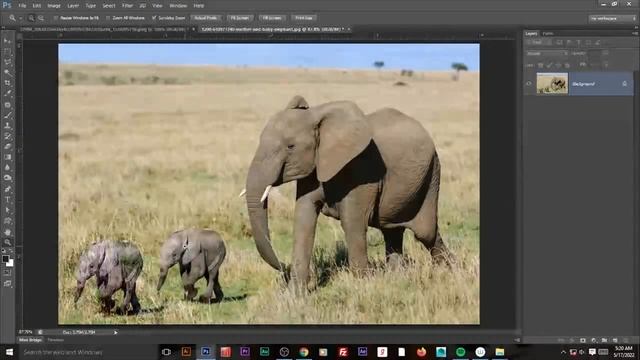Select the Eyedropper tool
This screenshot has height=360, width=640.
[7, 94]
